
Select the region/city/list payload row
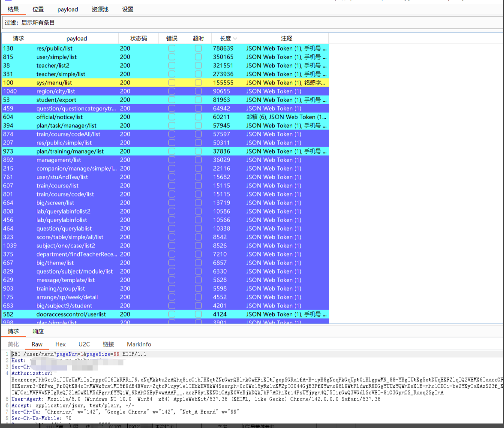coord(165,91)
